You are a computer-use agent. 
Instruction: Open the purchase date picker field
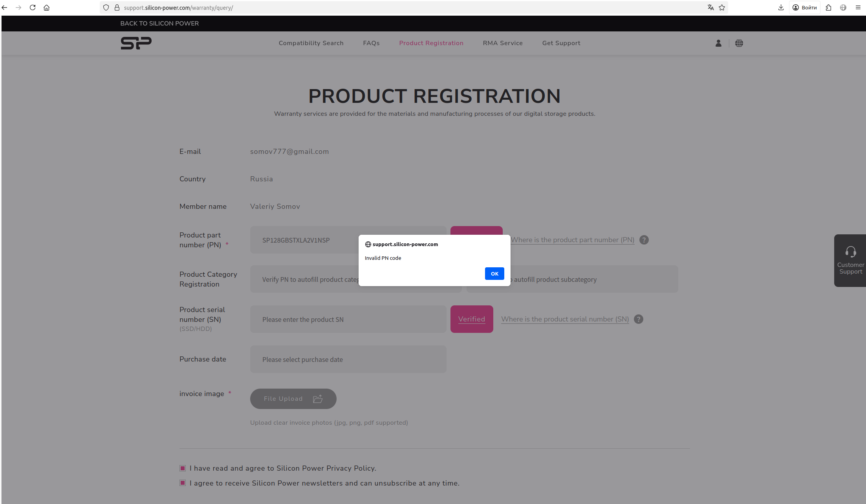click(x=348, y=359)
